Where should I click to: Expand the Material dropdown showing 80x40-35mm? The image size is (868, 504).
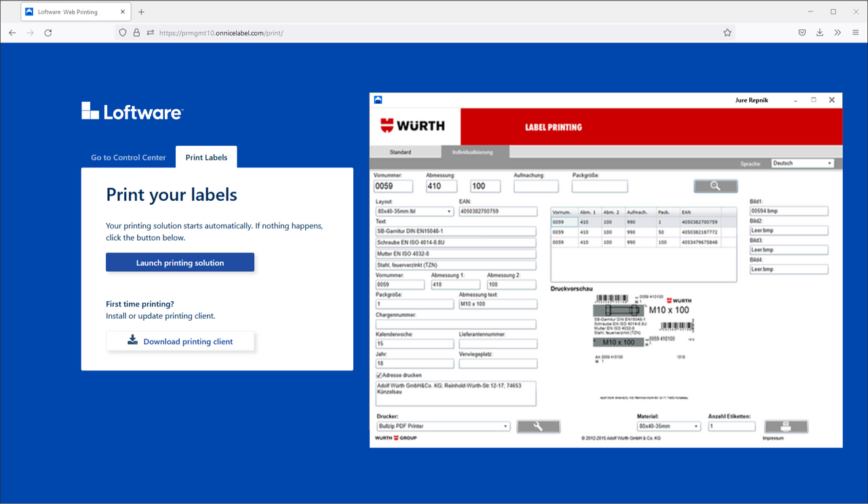point(669,426)
